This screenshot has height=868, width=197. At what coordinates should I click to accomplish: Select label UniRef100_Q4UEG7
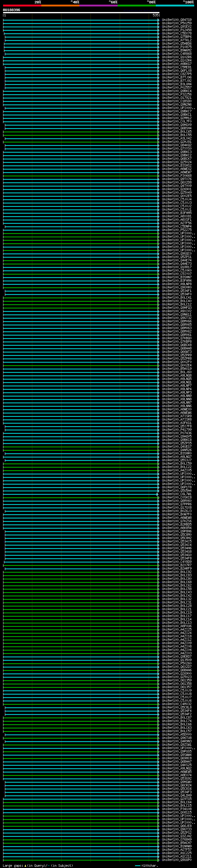pyautogui.click(x=176, y=447)
